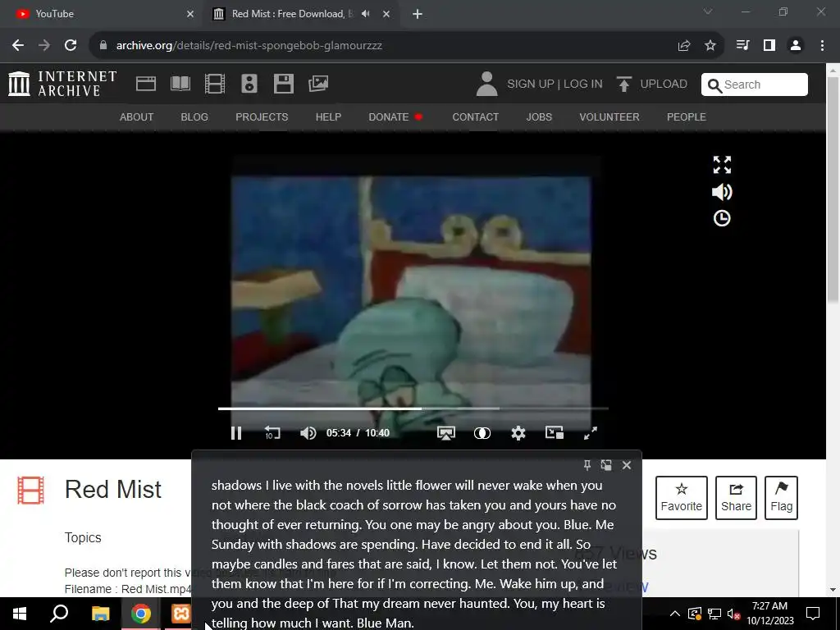Toggle the captions/contrast circle icon
840x630 pixels.
click(x=482, y=433)
